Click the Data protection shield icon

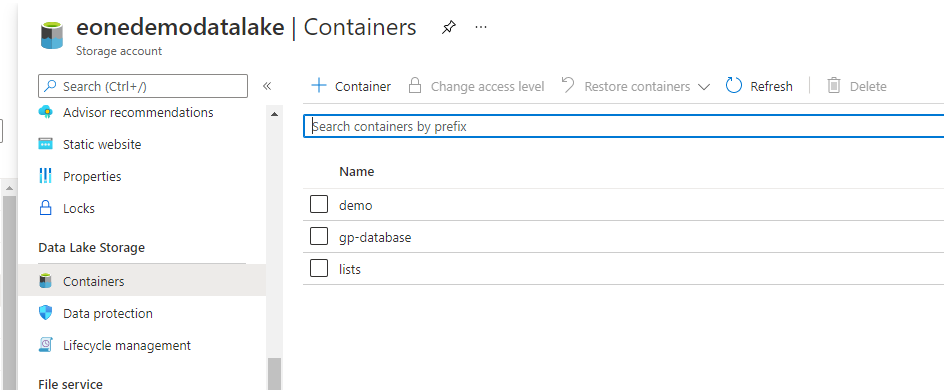coord(46,313)
